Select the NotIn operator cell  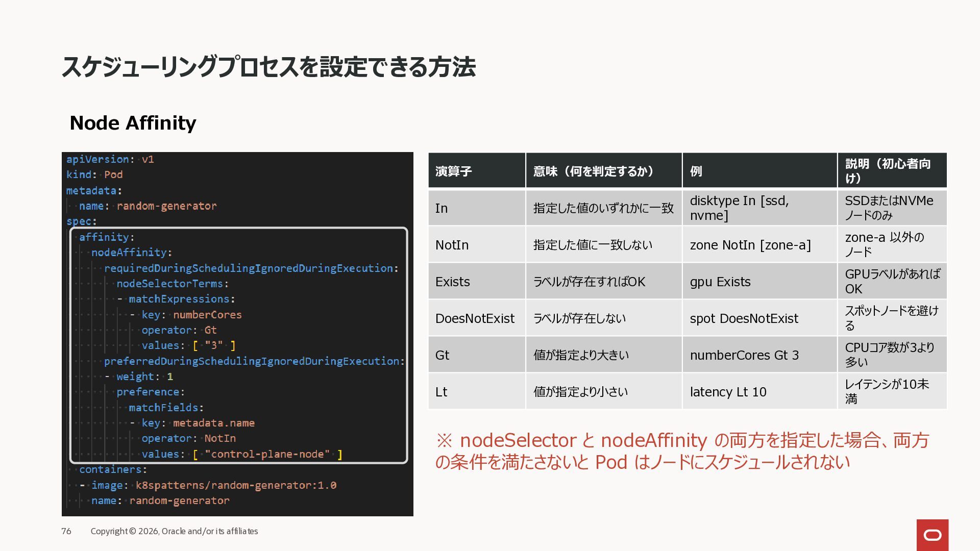pos(452,245)
